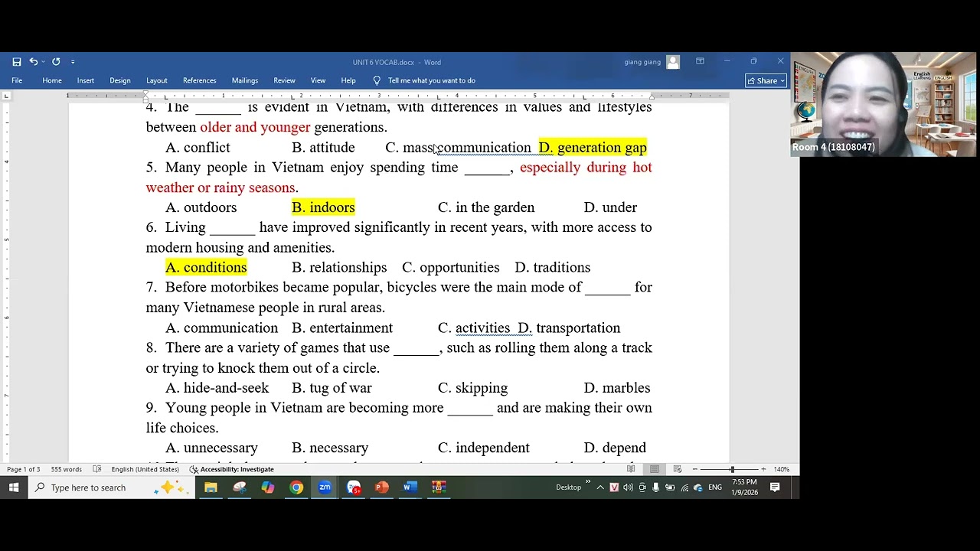Expand the Desktop toolbar chevron
The height and width of the screenshot is (551, 980).
tap(588, 482)
